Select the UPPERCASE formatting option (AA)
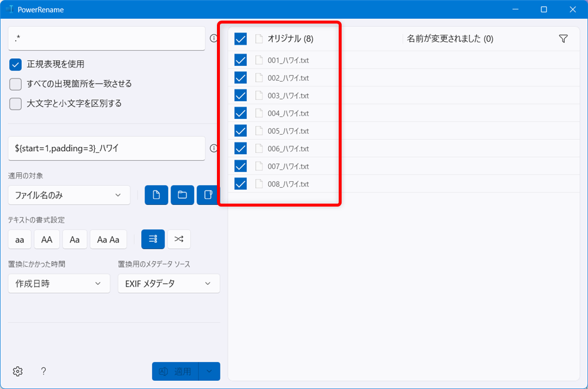Image resolution: width=588 pixels, height=389 pixels. [x=46, y=239]
